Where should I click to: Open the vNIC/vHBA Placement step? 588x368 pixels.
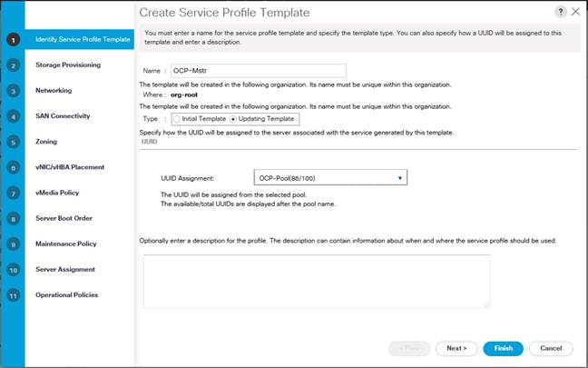pos(70,167)
